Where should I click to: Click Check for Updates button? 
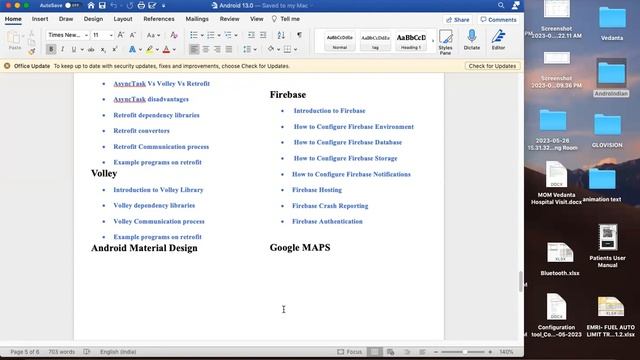(x=492, y=66)
